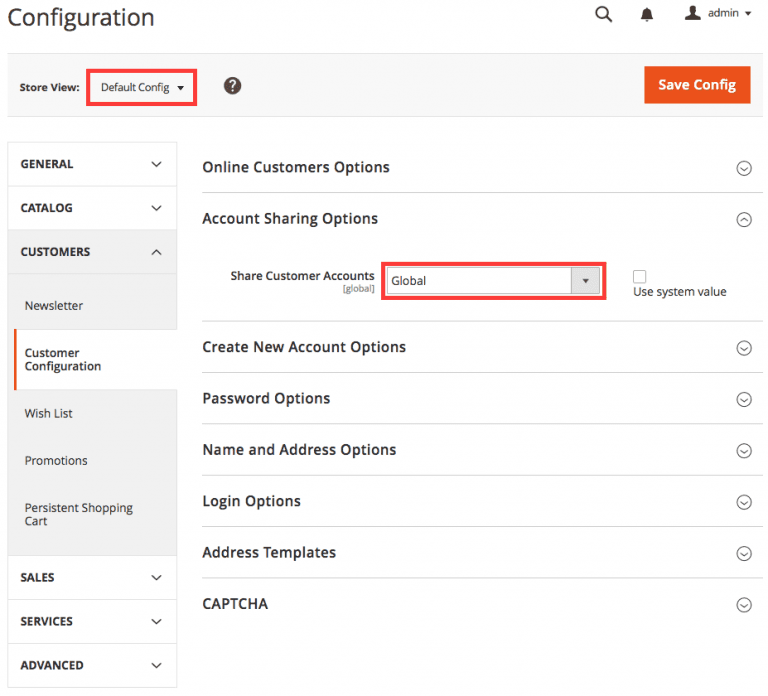This screenshot has width=768, height=696.
Task: Click the admin user avatar icon
Action: [x=693, y=13]
